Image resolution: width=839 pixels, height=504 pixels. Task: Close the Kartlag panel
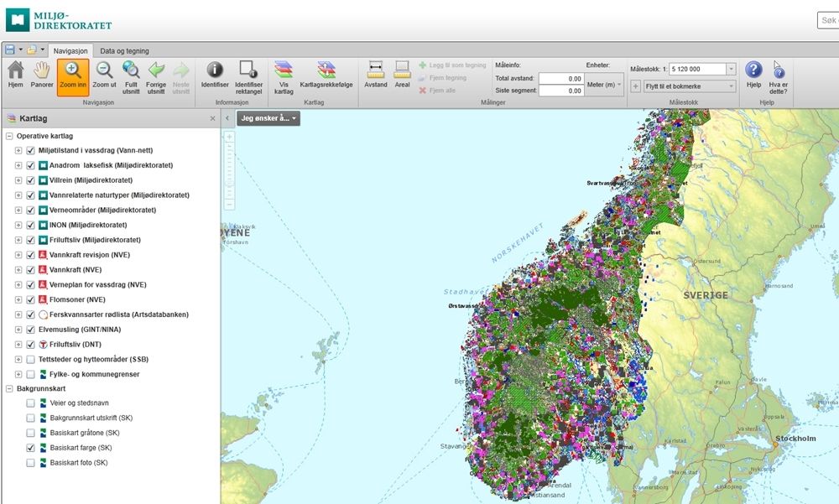(212, 119)
